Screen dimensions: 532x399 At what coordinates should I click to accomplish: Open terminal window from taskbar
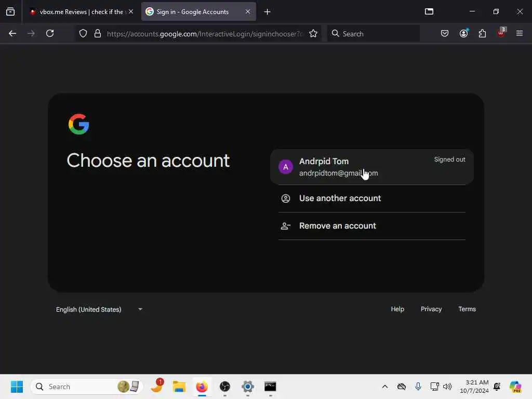coord(270,387)
